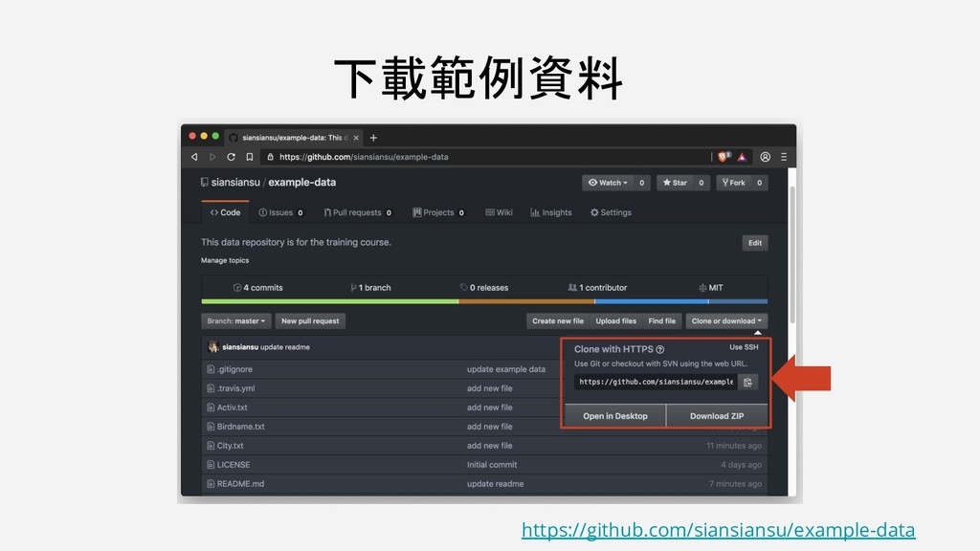The width and height of the screenshot is (980, 551).
Task: Click the siansiansu owner name in header
Action: (235, 183)
